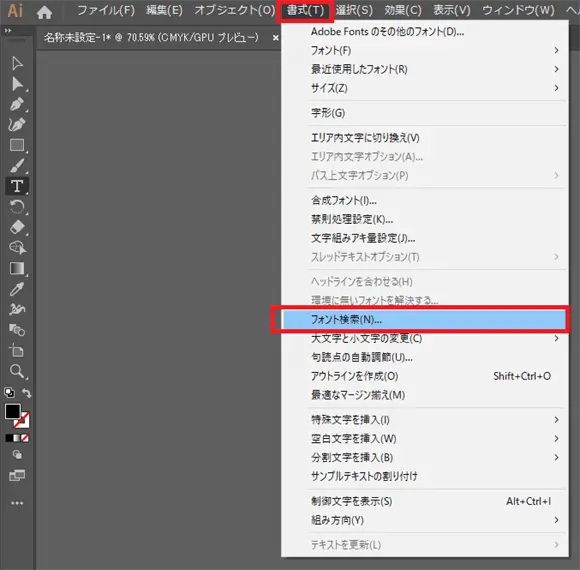Open the オブジェクト(O) menu
This screenshot has height=570, width=580.
[x=235, y=10]
